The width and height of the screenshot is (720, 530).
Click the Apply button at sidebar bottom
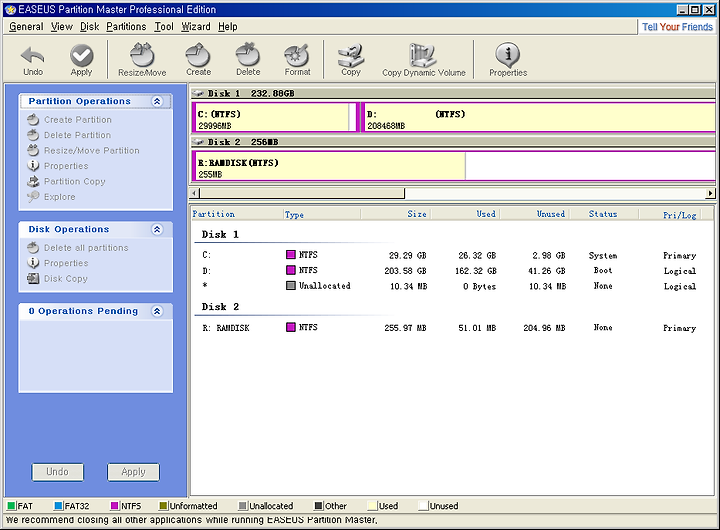click(133, 472)
